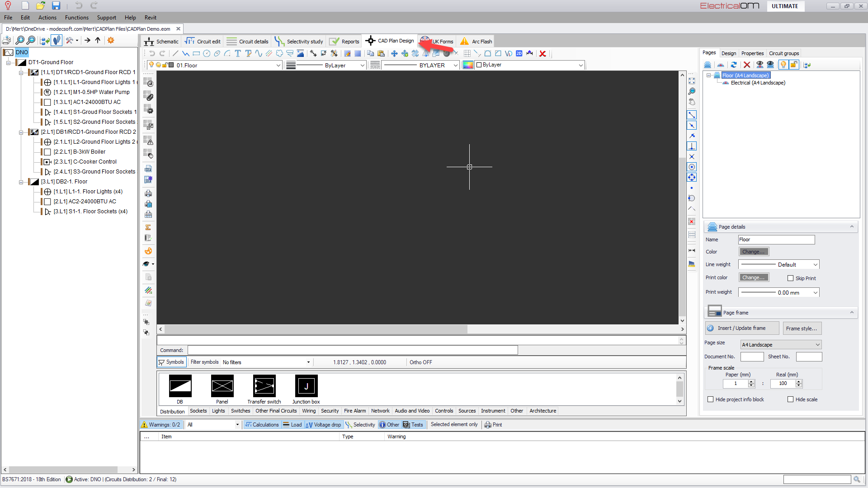Open the A4 Landscape page size dropdown
The width and height of the screenshot is (868, 488).
[817, 345]
